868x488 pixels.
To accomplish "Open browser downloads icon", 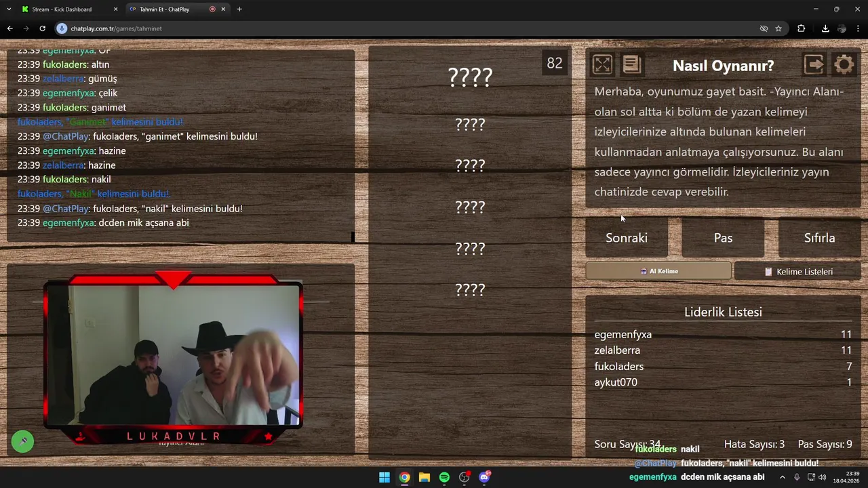I will click(825, 28).
